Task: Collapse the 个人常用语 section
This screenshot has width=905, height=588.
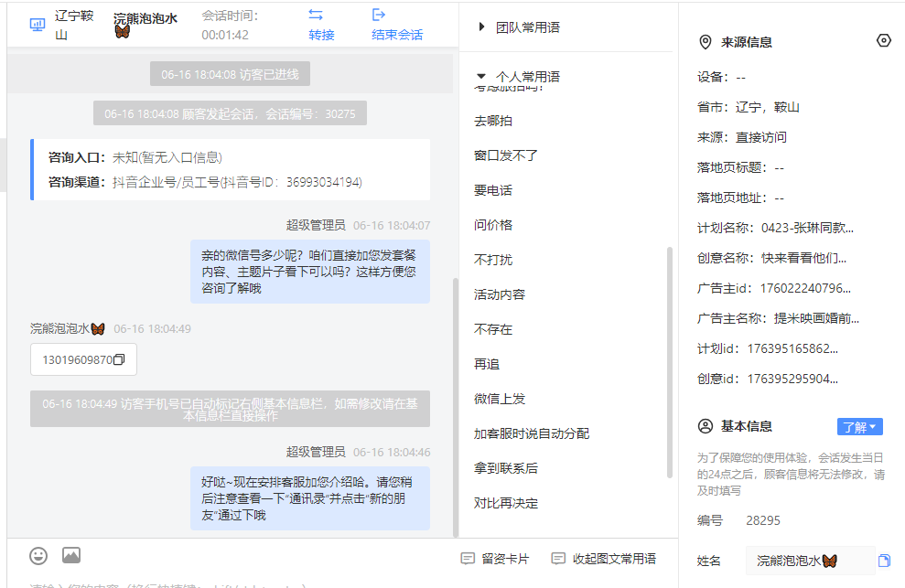Action: (481, 76)
